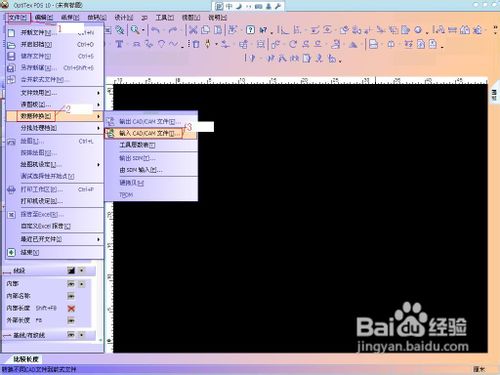Open toolbar overflow chevron at top right
This screenshot has height=375, width=500.
coord(495,30)
